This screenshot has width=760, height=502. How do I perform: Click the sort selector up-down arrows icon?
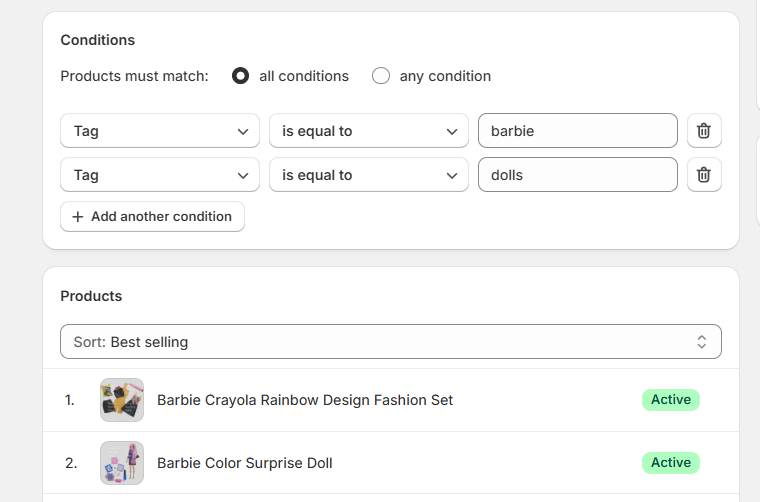(x=701, y=342)
